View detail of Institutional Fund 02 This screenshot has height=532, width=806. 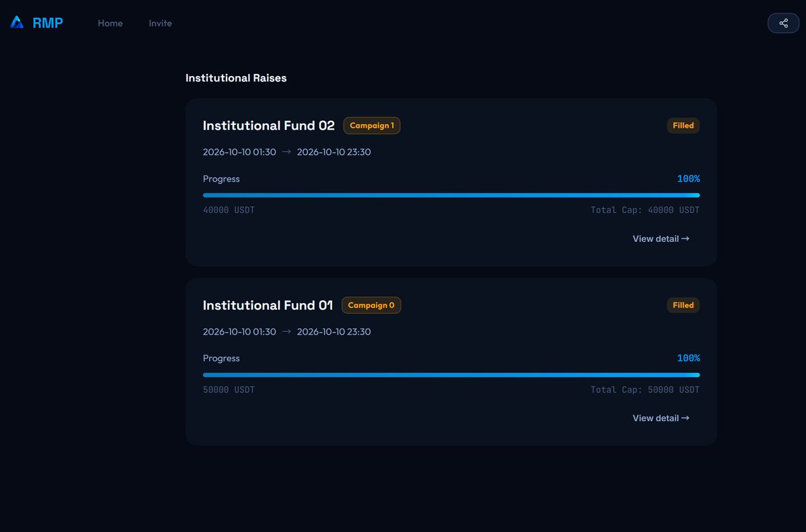click(x=661, y=238)
